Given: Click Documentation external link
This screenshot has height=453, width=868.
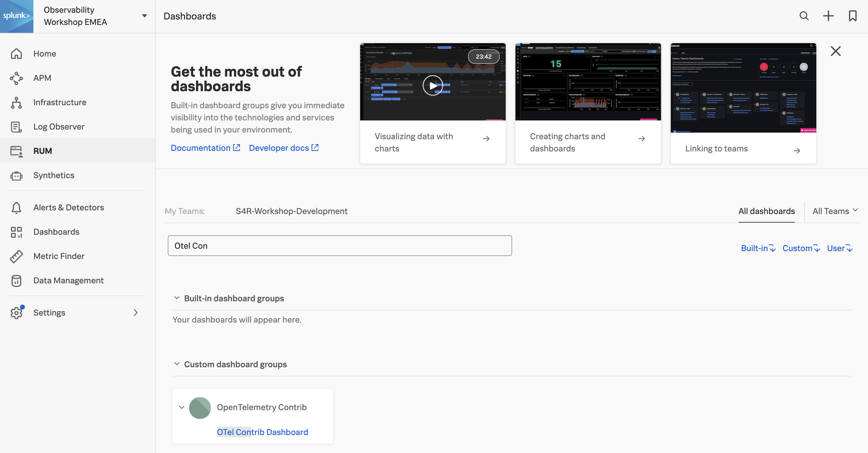Looking at the screenshot, I should [205, 147].
